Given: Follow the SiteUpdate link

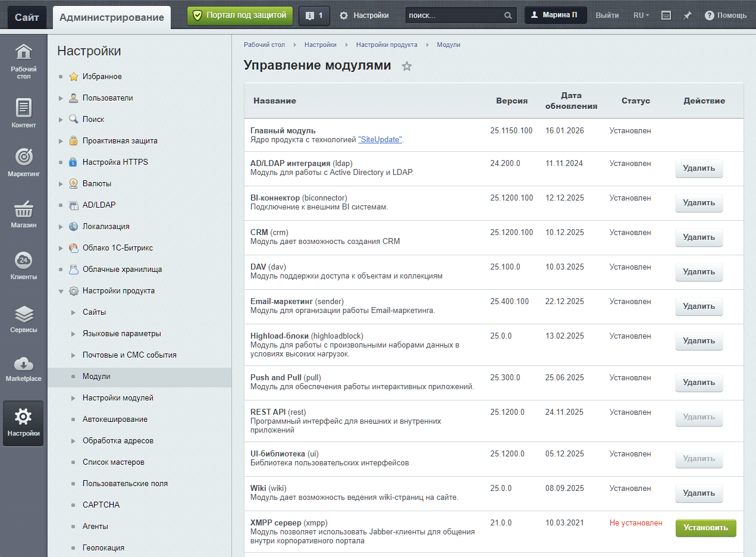Looking at the screenshot, I should 380,140.
